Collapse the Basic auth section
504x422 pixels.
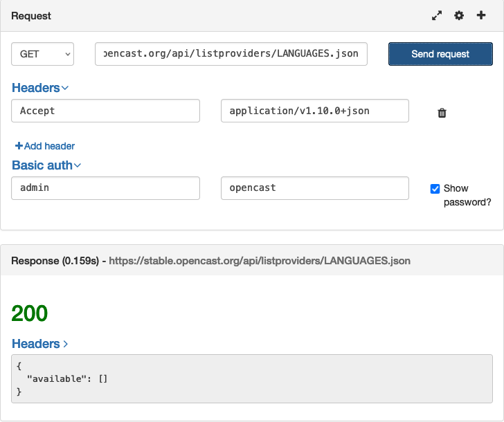[x=46, y=165]
